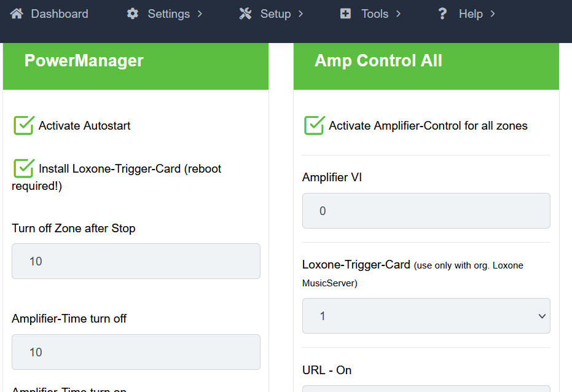
Task: Click the Tools plus-box icon
Action: click(x=346, y=14)
